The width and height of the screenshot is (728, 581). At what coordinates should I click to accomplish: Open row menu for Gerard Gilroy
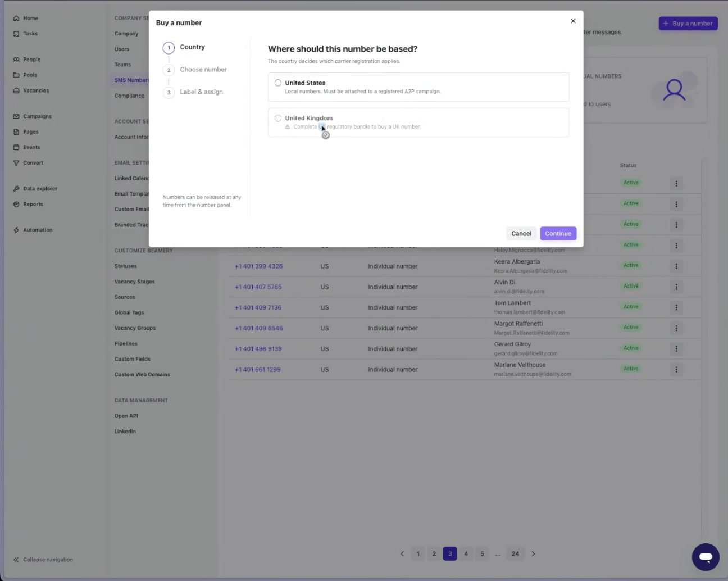pyautogui.click(x=676, y=349)
